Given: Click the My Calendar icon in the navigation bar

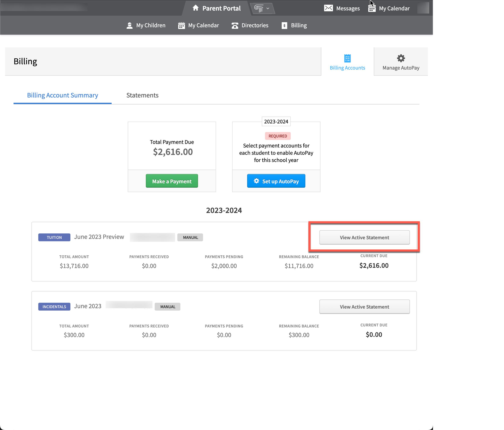Looking at the screenshot, I should click(x=181, y=25).
